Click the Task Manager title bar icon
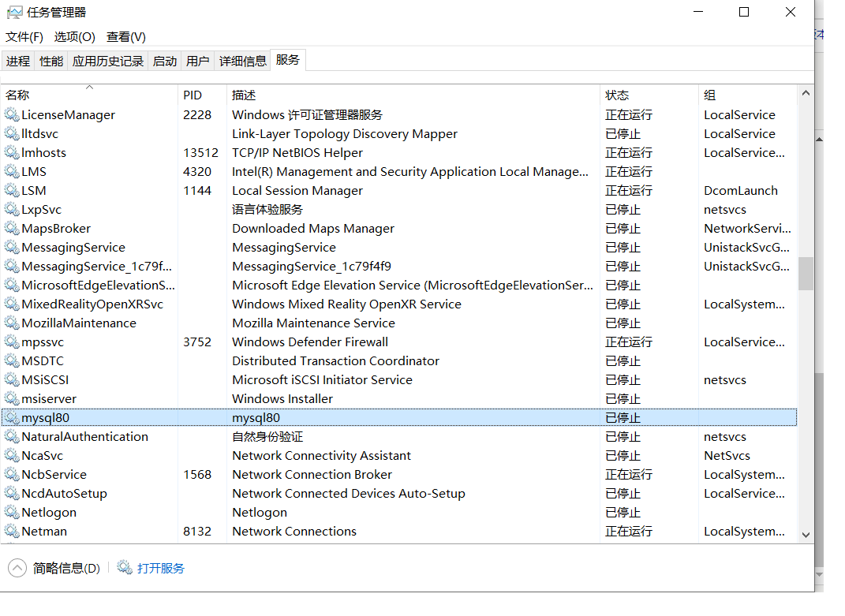 (14, 12)
